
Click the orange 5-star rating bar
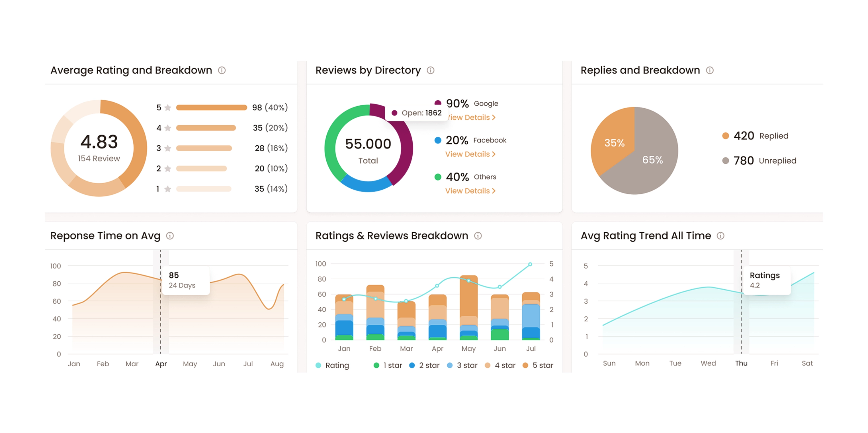pos(211,107)
